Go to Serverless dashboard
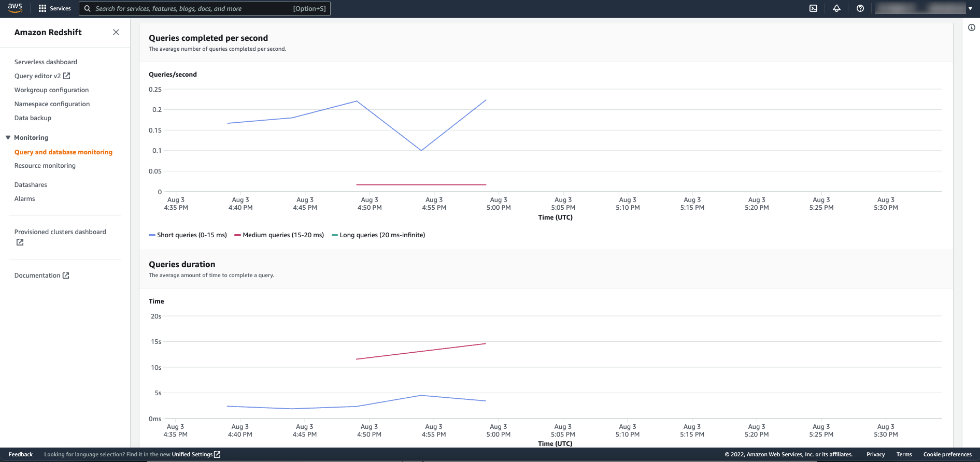 pos(46,62)
